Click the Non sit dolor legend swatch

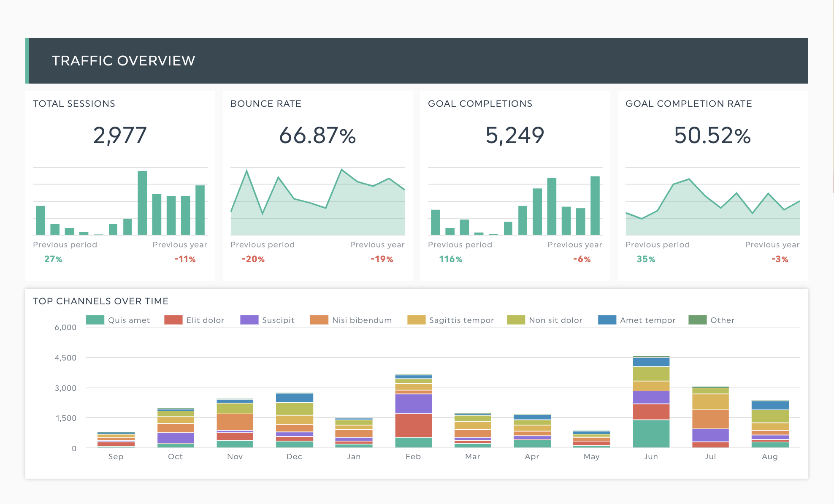coord(516,320)
